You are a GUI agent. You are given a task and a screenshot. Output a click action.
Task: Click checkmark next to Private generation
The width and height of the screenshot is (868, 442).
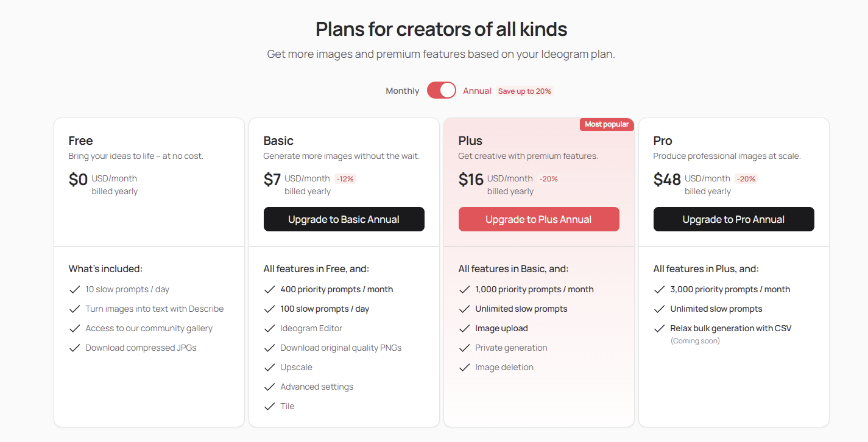[464, 348]
